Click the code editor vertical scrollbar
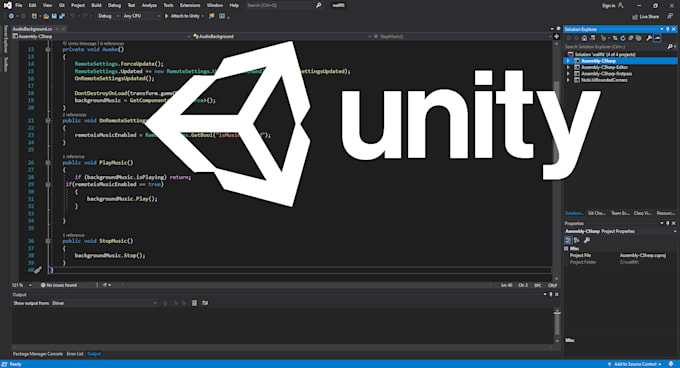Image resolution: width=680 pixels, height=368 pixels. [556, 160]
